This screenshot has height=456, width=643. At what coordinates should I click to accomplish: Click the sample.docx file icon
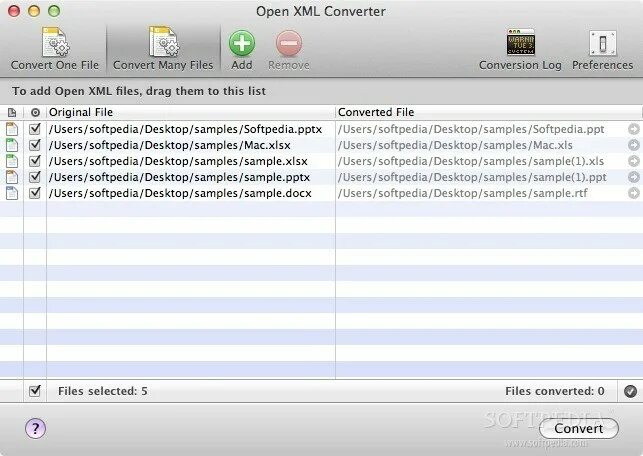12,193
